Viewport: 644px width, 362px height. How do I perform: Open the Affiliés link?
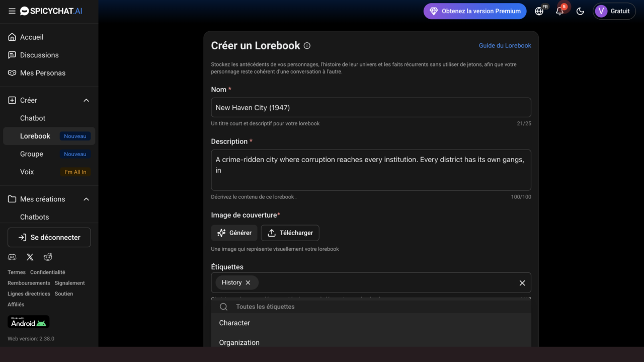16,305
